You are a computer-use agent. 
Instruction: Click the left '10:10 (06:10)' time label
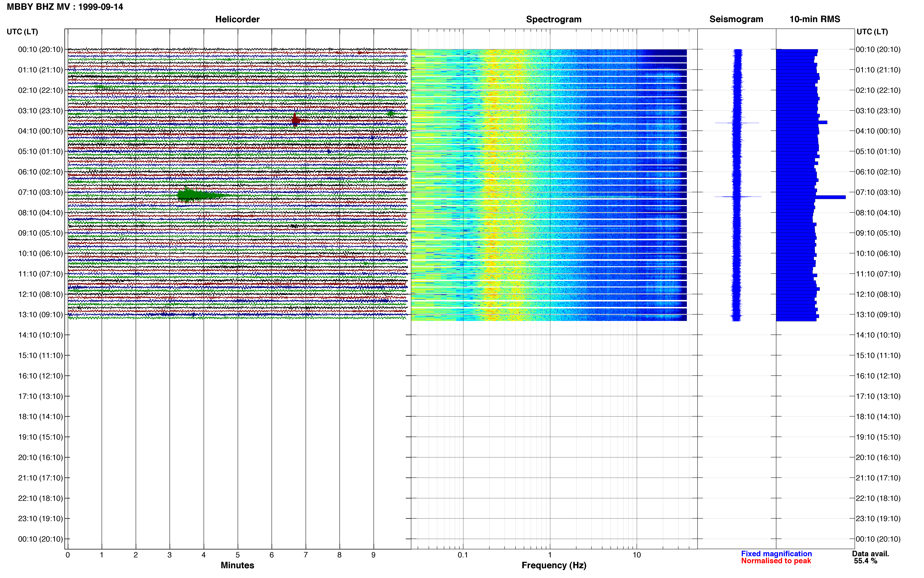click(40, 253)
